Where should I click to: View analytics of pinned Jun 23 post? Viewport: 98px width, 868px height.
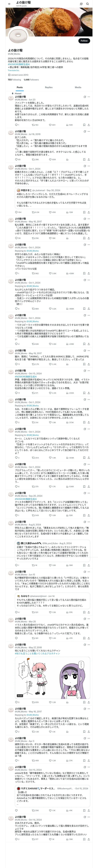pyautogui.click(x=69, y=125)
